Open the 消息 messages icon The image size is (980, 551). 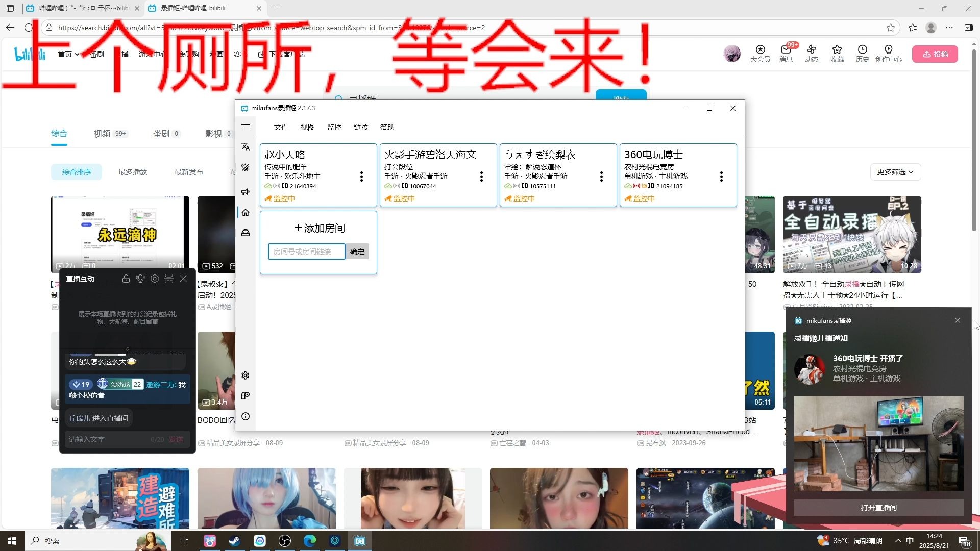786,54
